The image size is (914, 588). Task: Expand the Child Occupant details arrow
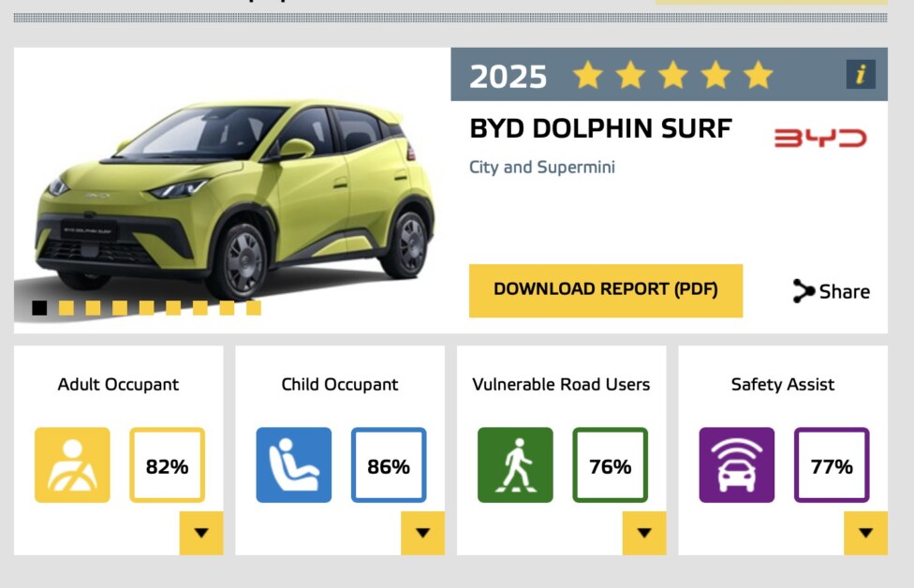point(422,534)
